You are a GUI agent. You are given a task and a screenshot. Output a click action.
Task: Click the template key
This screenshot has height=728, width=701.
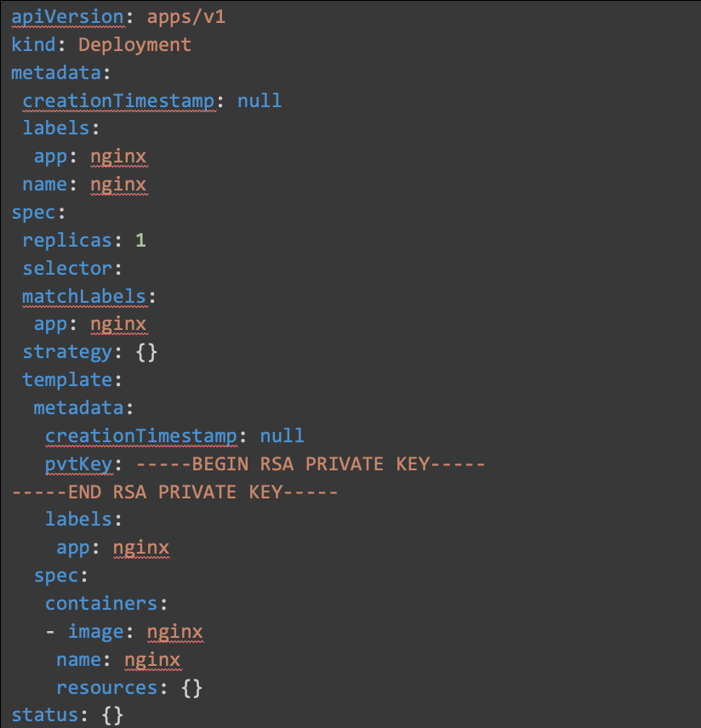(x=67, y=380)
